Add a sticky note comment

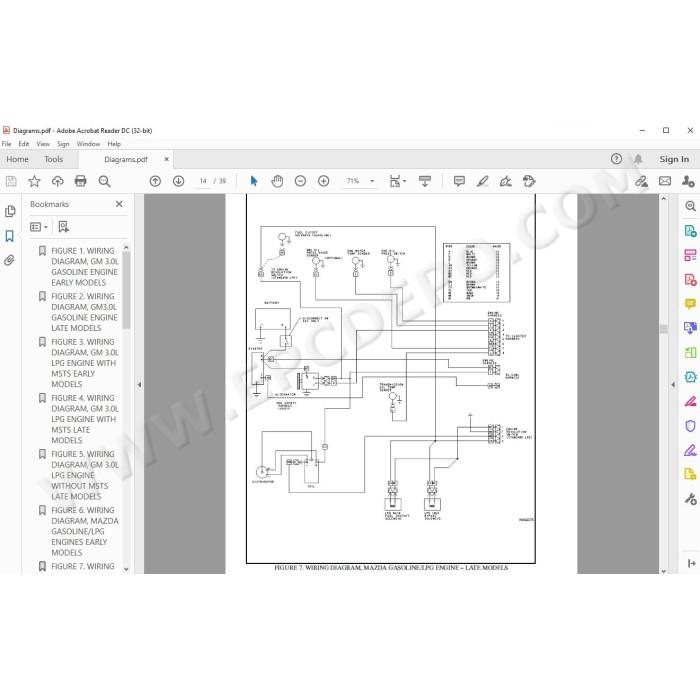459,181
